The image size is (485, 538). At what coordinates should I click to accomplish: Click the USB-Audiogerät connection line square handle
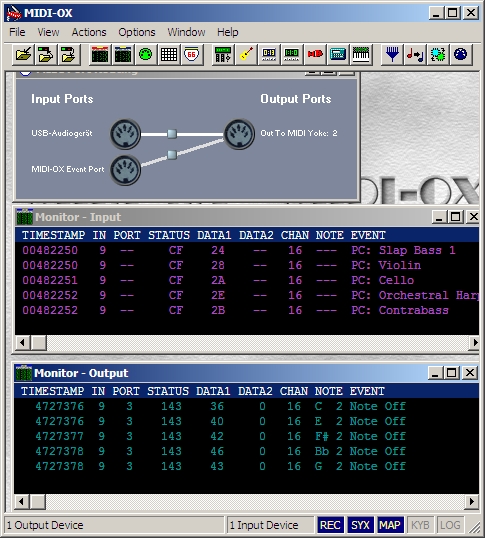172,134
